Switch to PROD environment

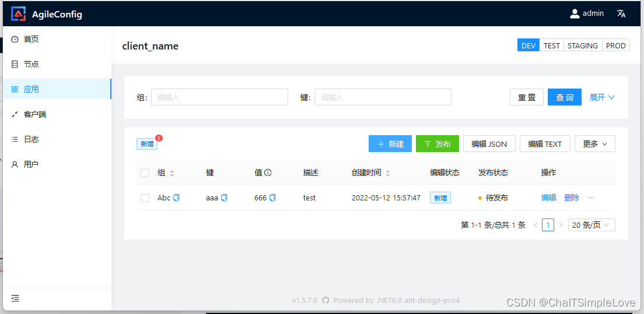pos(615,45)
